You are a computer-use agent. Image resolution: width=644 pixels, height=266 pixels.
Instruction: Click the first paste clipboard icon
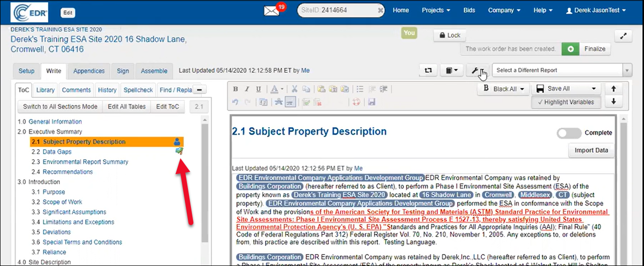pos(321,89)
